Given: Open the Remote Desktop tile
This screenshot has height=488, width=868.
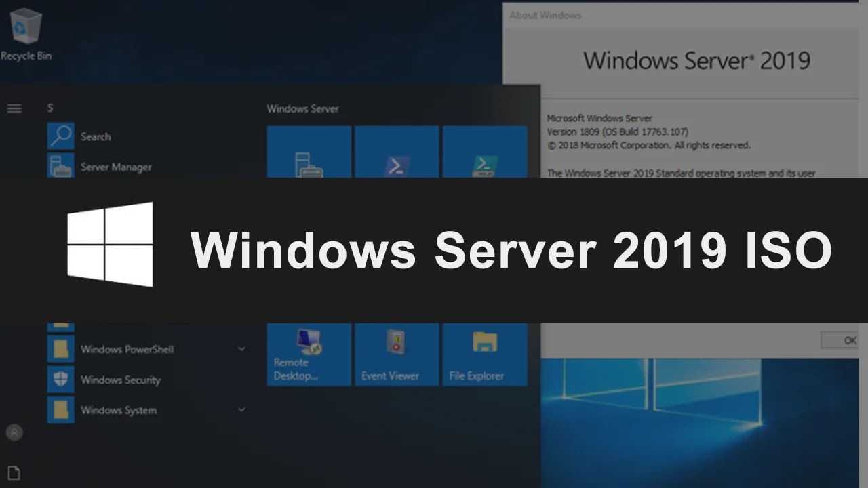Looking at the screenshot, I should coord(309,354).
